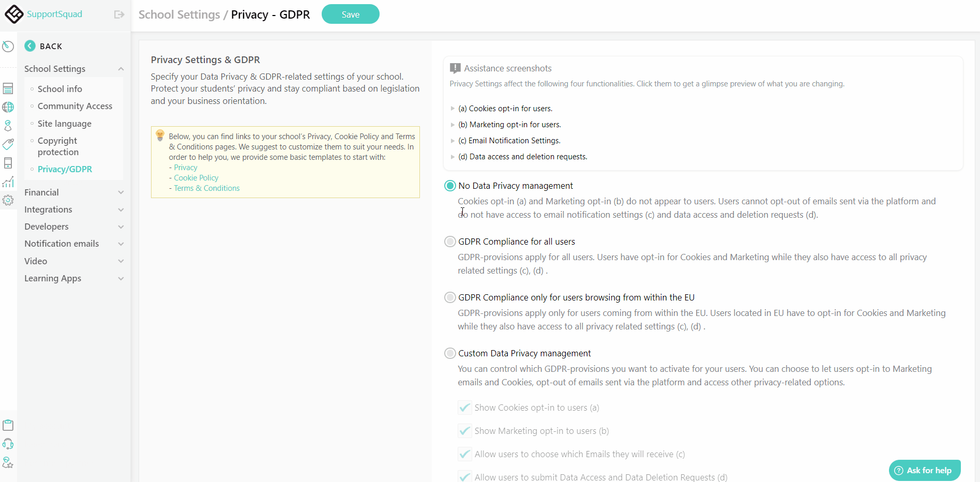View the analytics chart icon
The height and width of the screenshot is (482, 980).
[x=8, y=182]
